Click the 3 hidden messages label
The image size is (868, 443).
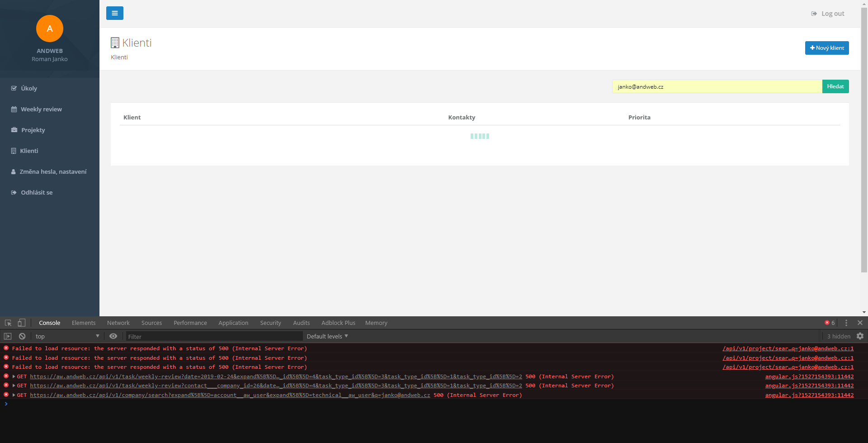click(839, 336)
